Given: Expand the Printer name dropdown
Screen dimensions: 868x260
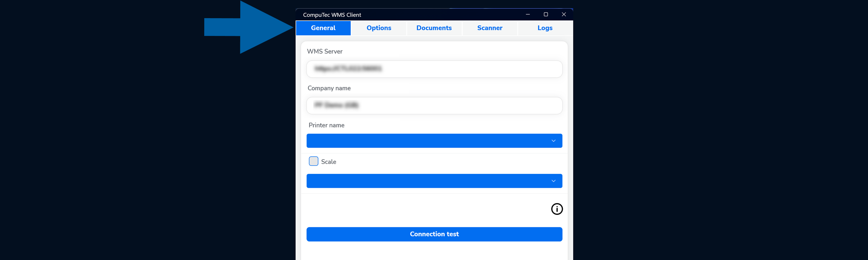Looking at the screenshot, I should (434, 141).
